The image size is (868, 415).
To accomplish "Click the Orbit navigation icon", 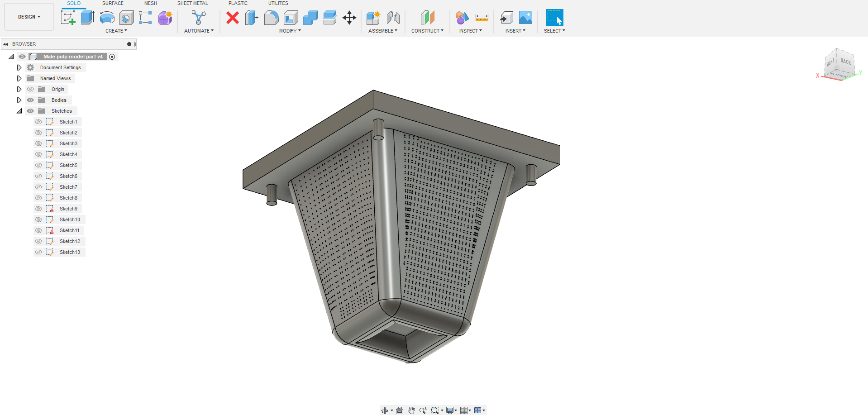I will tap(384, 410).
